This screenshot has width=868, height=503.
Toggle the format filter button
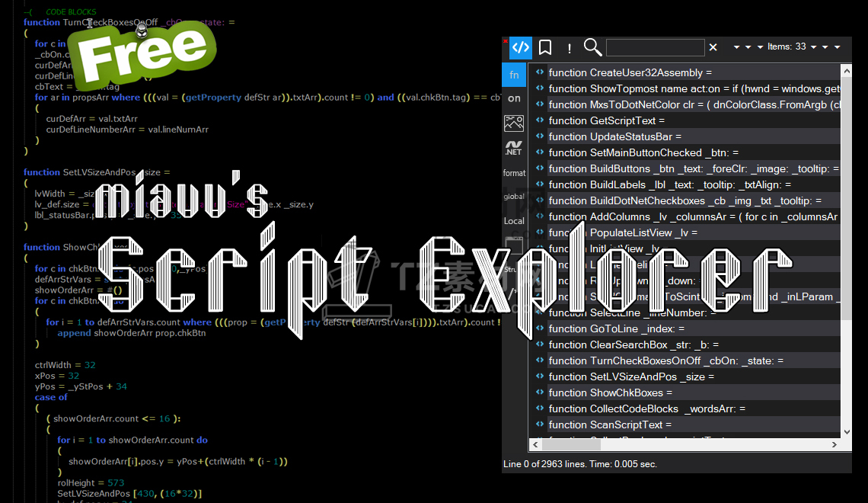coord(514,173)
